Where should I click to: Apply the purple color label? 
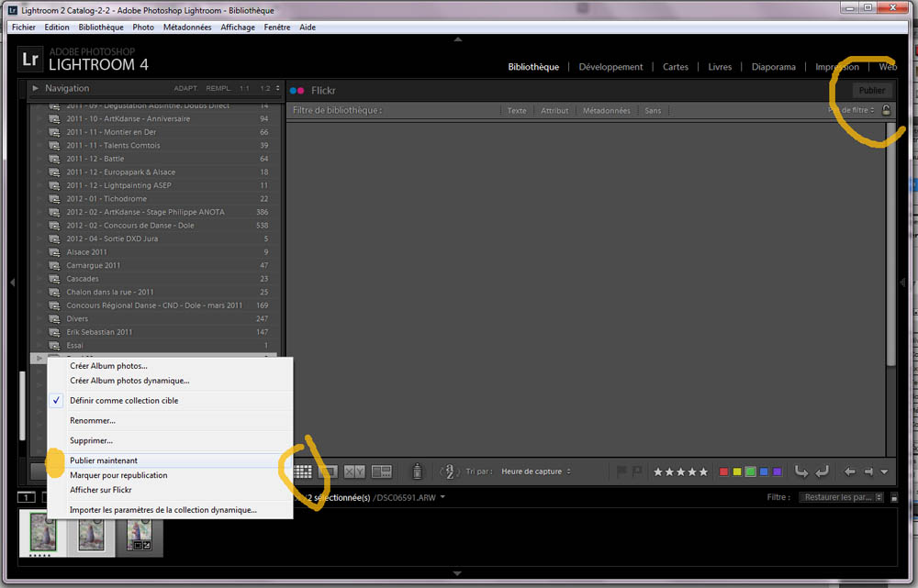click(x=778, y=472)
